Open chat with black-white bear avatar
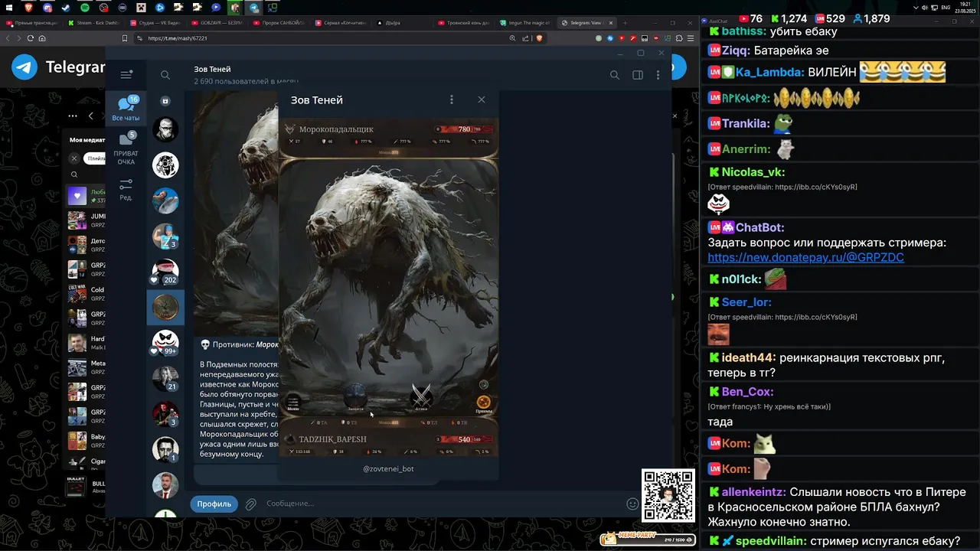980x551 pixels. click(165, 165)
